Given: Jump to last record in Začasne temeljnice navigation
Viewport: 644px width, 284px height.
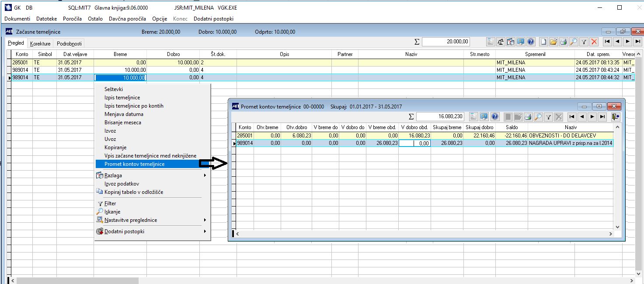Looking at the screenshot, I should (638, 42).
